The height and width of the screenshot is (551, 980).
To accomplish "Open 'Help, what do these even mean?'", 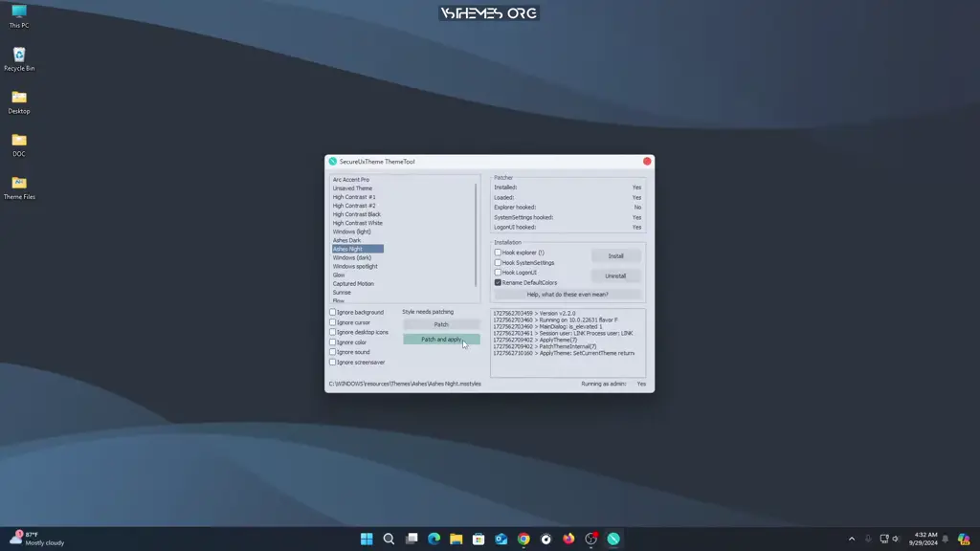I will point(567,295).
